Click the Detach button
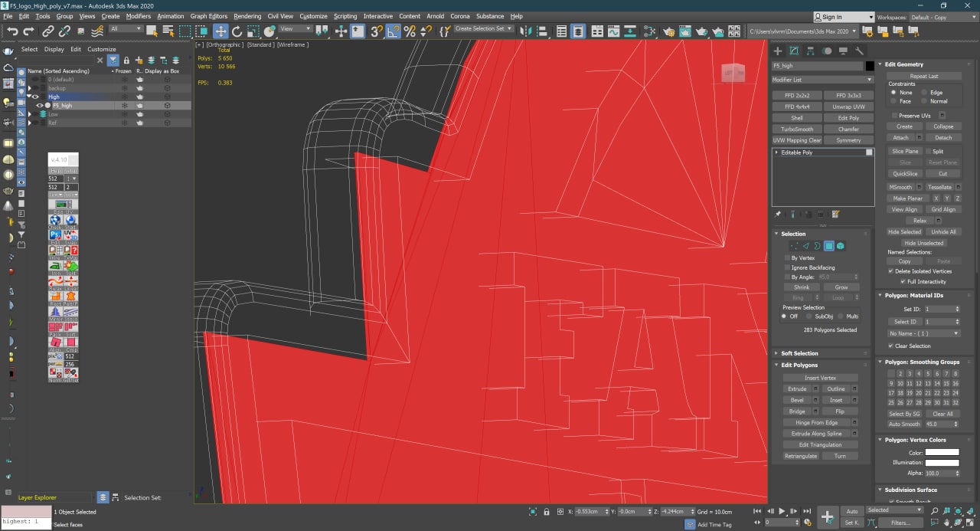980x531 pixels. click(x=943, y=137)
